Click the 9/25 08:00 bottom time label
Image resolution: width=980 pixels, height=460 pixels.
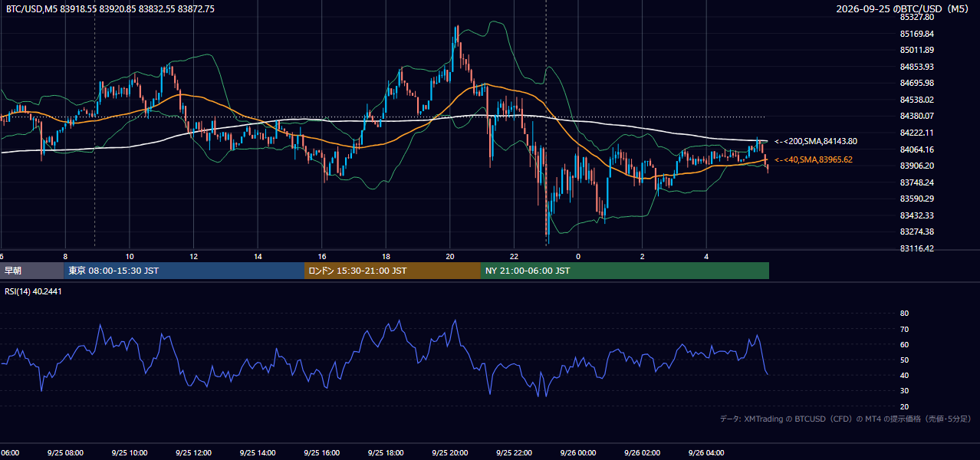pos(65,452)
